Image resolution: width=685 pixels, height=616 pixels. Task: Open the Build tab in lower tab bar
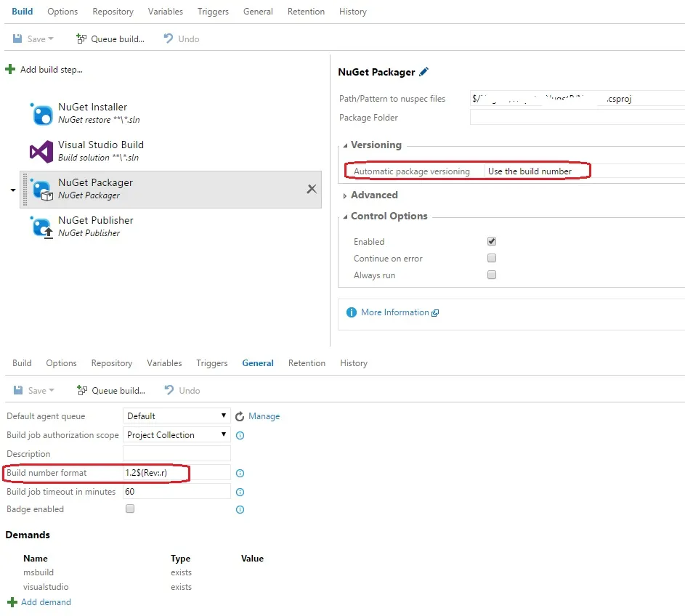22,363
